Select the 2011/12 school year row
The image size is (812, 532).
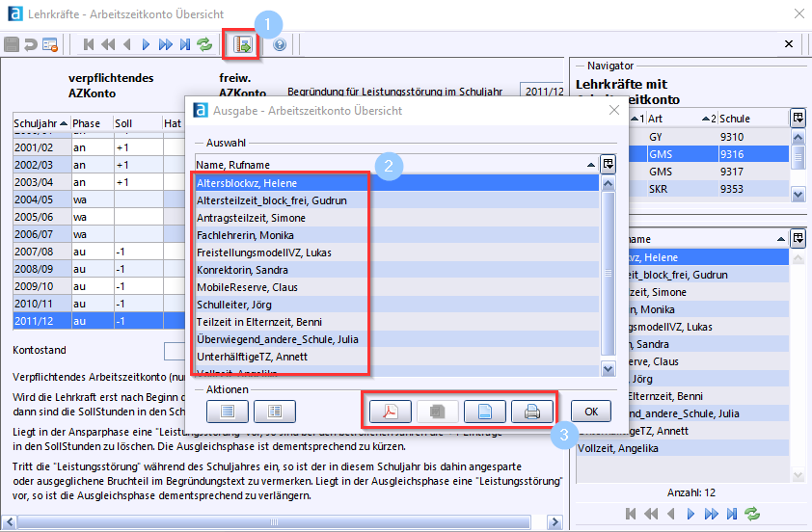click(99, 321)
